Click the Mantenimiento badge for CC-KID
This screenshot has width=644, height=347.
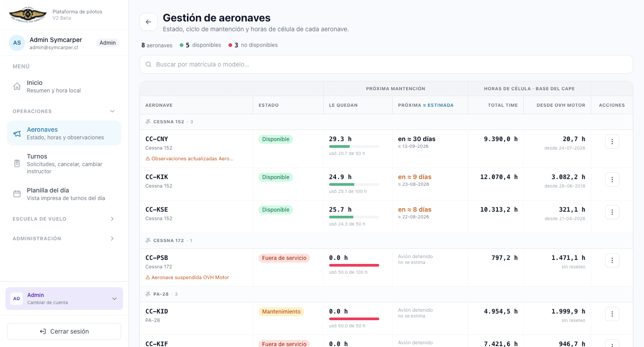(x=281, y=312)
